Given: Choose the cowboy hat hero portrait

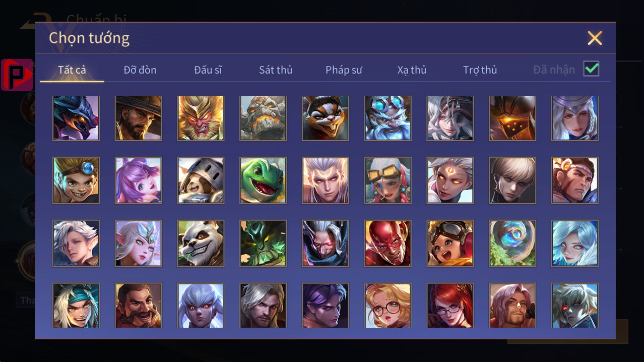Looking at the screenshot, I should pos(139,118).
